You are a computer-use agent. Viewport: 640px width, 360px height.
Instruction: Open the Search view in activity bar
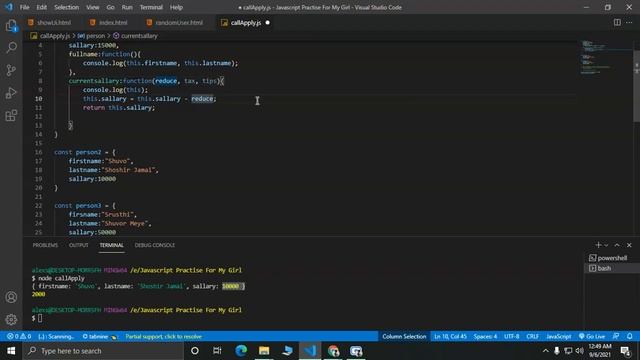pyautogui.click(x=11, y=47)
